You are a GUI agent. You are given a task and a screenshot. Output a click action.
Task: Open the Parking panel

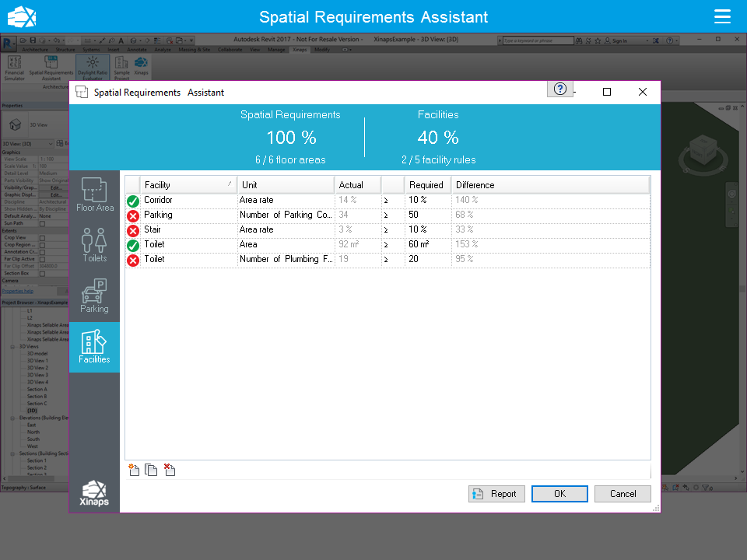pyautogui.click(x=94, y=294)
